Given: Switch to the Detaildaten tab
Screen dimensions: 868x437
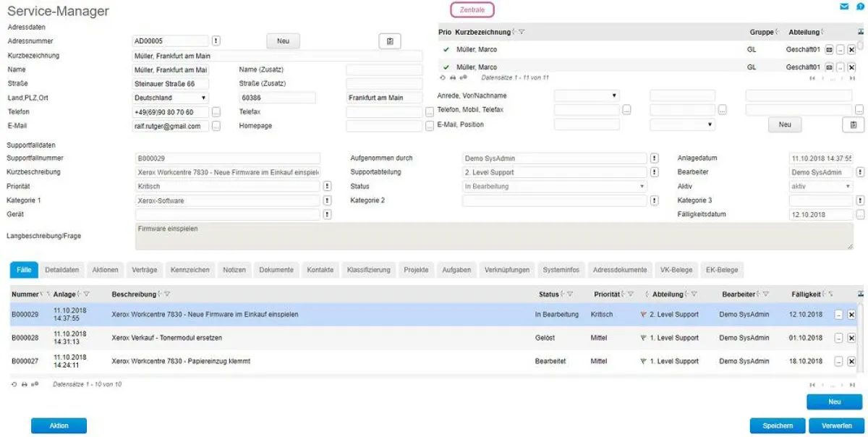Looking at the screenshot, I should tap(61, 269).
